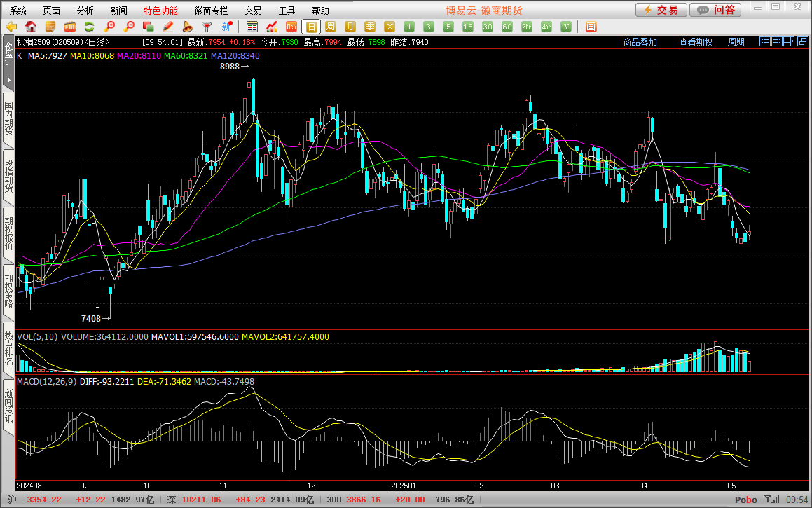The width and height of the screenshot is (812, 508).
Task: Click the Shanghai index value in status bar
Action: [x=43, y=500]
